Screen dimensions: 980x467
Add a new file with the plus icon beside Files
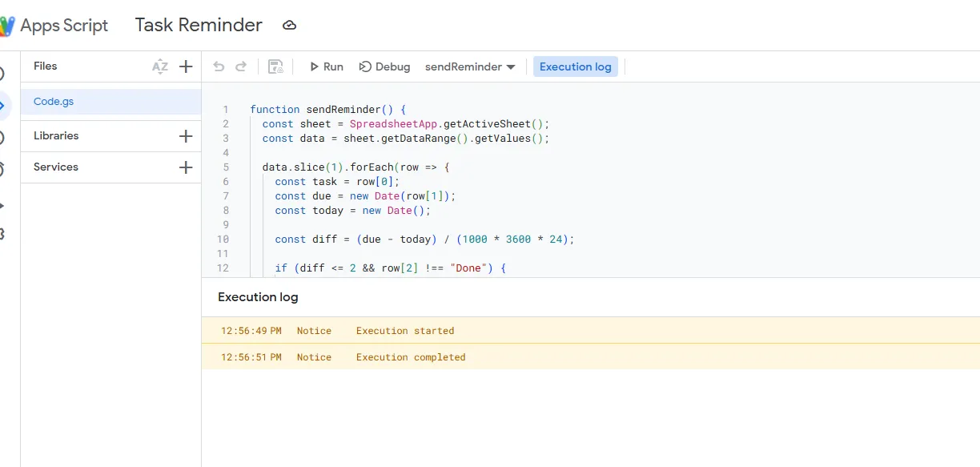pyautogui.click(x=186, y=66)
